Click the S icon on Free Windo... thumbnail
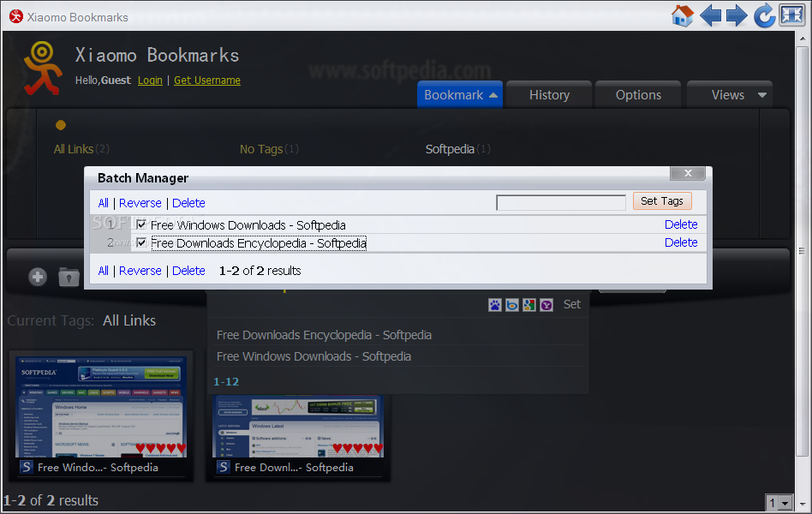812x514 pixels. 26,467
